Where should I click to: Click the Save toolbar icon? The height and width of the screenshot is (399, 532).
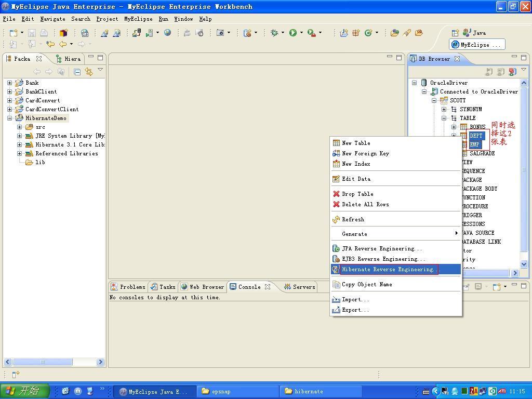[x=32, y=33]
